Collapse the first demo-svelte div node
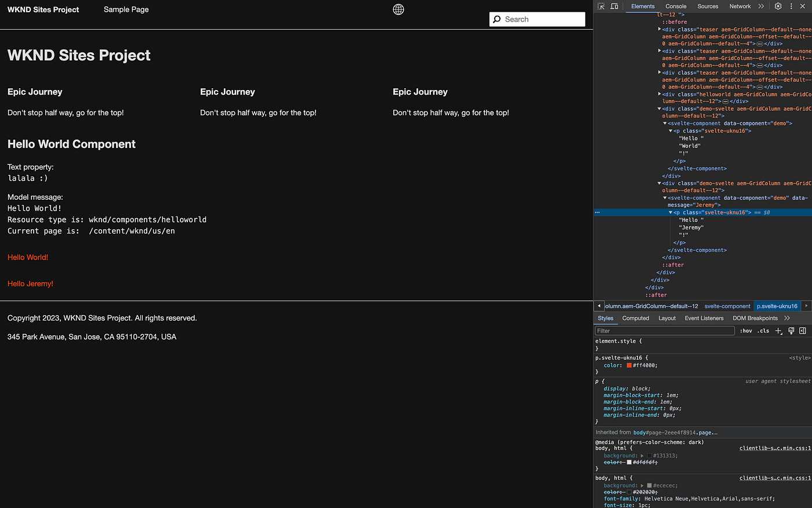This screenshot has width=812, height=508. [659, 109]
